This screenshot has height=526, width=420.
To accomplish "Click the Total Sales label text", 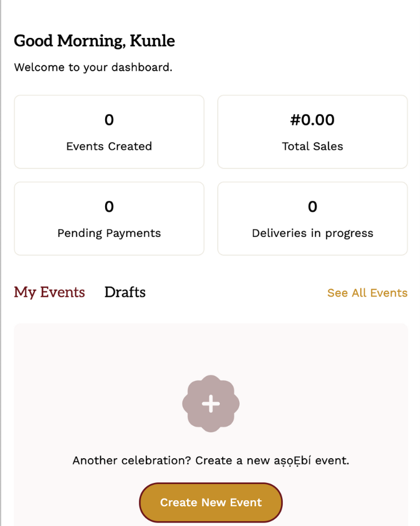I will (x=312, y=146).
